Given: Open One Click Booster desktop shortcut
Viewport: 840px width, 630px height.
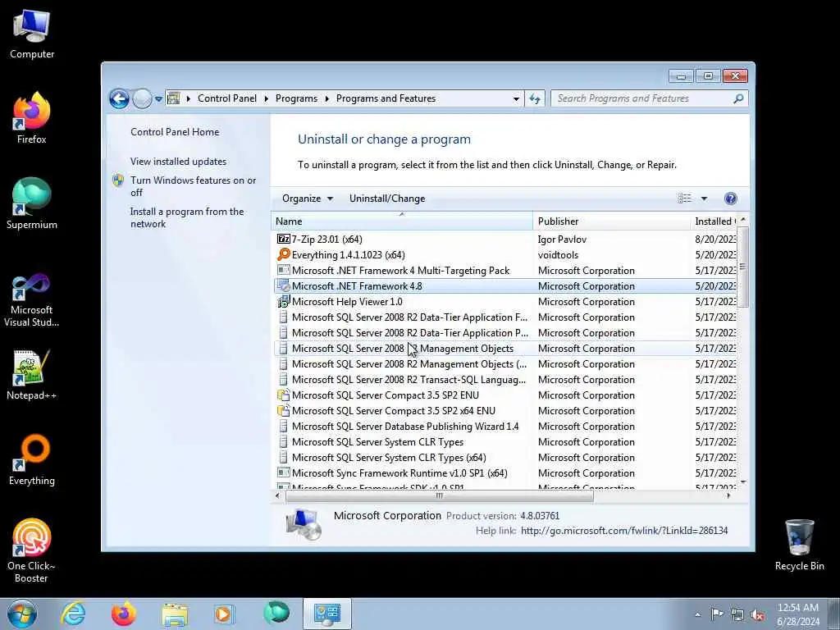Looking at the screenshot, I should point(32,550).
